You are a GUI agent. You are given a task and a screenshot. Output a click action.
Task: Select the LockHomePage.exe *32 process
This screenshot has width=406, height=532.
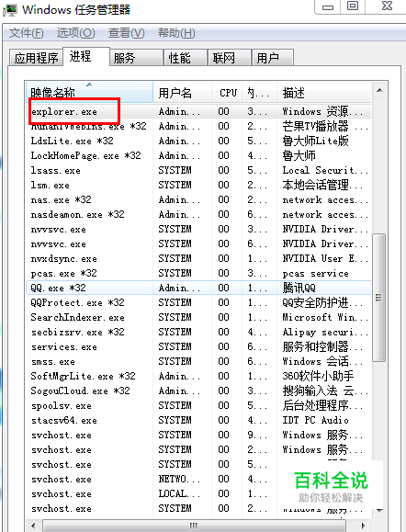click(x=198, y=155)
